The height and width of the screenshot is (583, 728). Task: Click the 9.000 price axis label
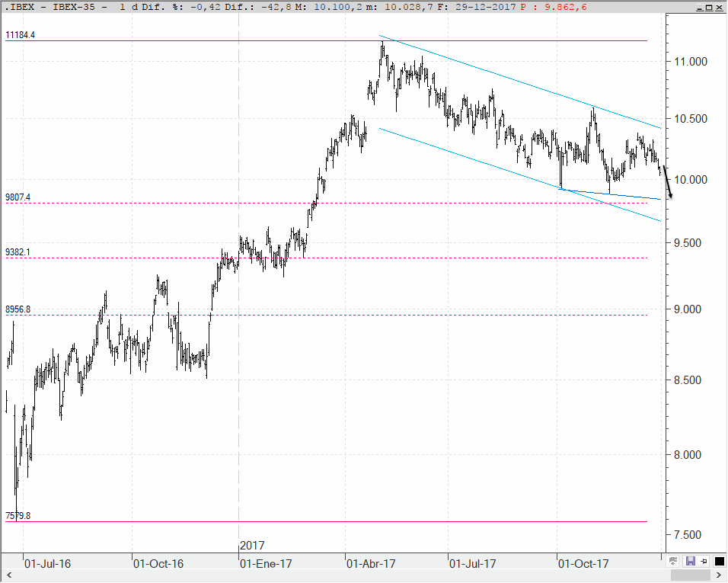click(x=688, y=309)
